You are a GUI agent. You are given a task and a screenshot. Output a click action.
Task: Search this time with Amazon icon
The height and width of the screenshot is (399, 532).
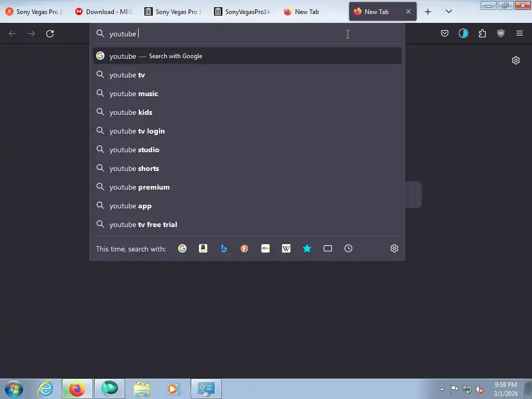click(203, 248)
